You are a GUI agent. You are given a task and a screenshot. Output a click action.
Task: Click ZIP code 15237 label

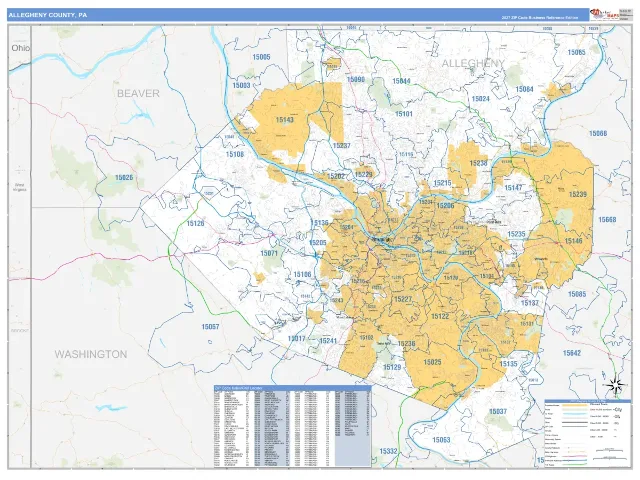tap(342, 146)
